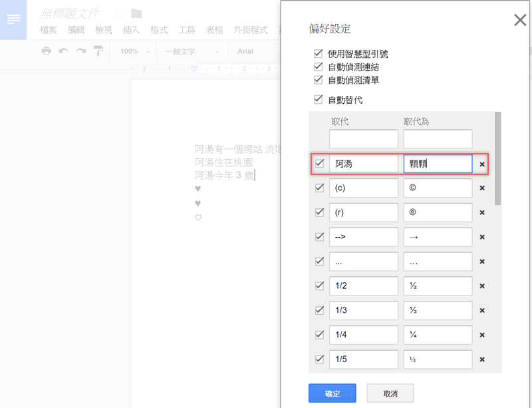Screen dimensions: 532x408
Task: Open the 檢視 menu
Action: (x=104, y=30)
